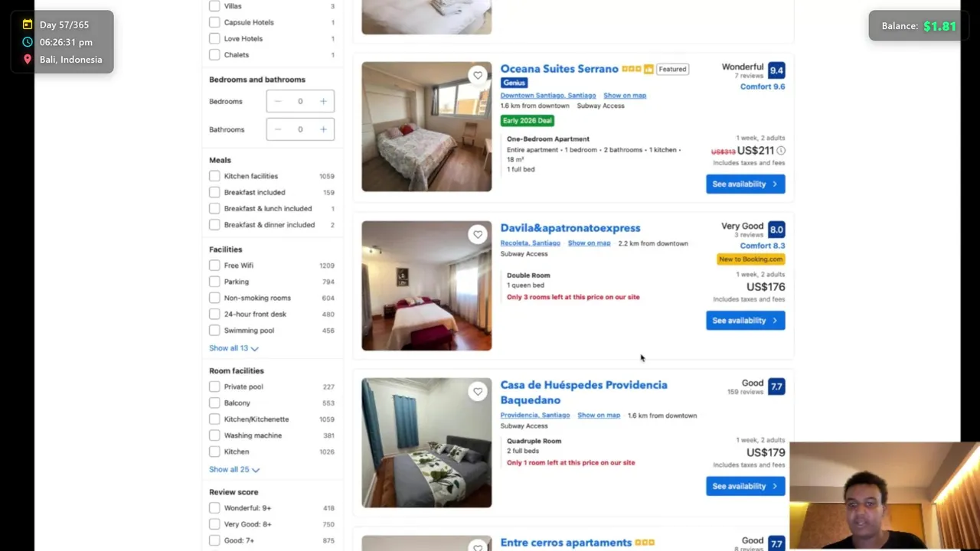The height and width of the screenshot is (551, 980).
Task: Favorite Davila&apatronatoexpress using heart icon
Action: 478,234
